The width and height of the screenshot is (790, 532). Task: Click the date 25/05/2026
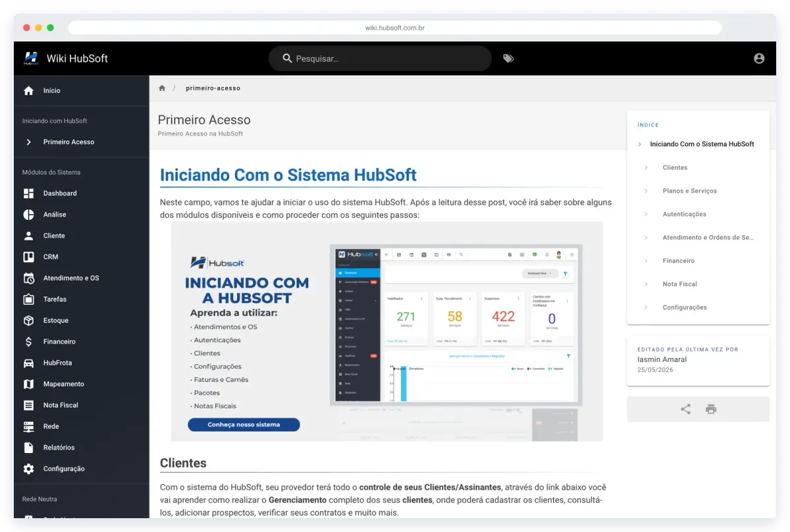click(x=655, y=370)
